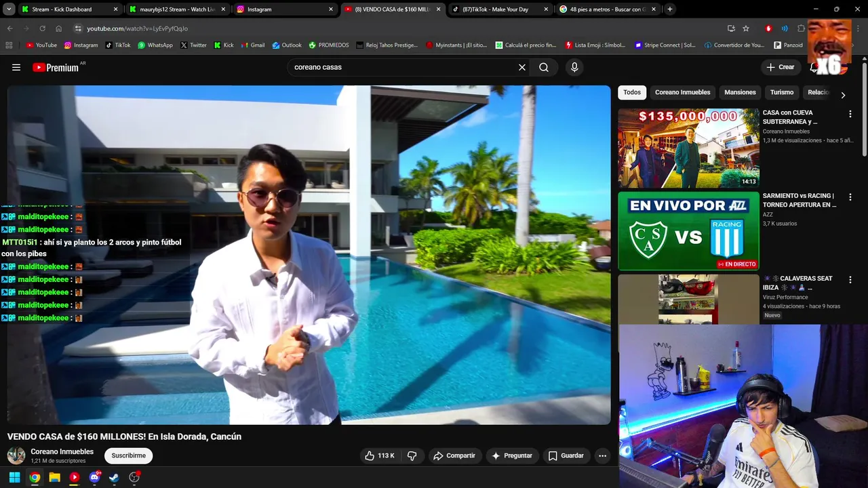868x488 pixels.
Task: Open Gmail bookmark
Action: 252,45
